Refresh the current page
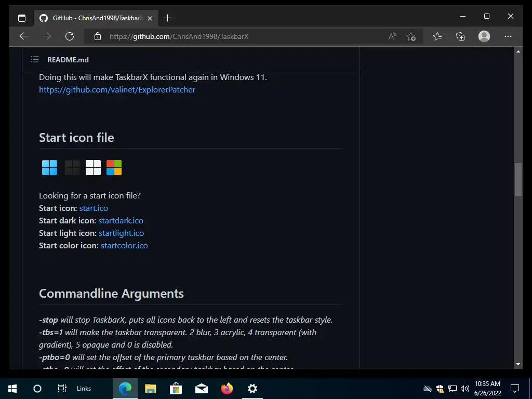This screenshot has width=532, height=399. (x=70, y=36)
